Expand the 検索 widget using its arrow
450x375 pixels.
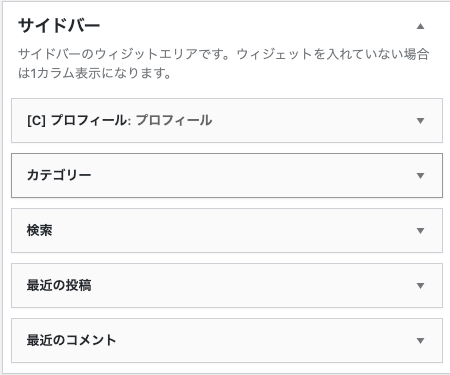(x=420, y=231)
